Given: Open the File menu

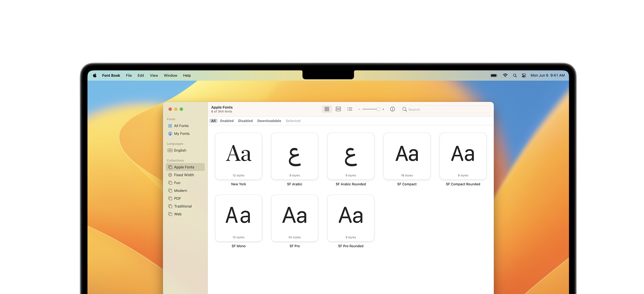Looking at the screenshot, I should point(129,76).
